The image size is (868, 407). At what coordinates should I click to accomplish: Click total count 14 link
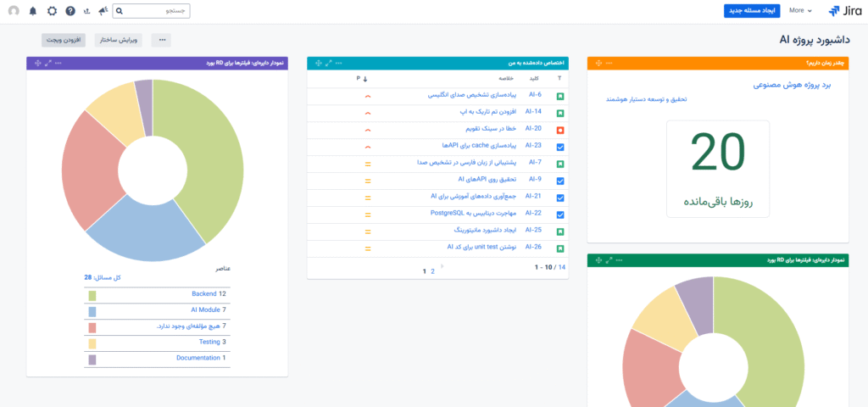(562, 267)
